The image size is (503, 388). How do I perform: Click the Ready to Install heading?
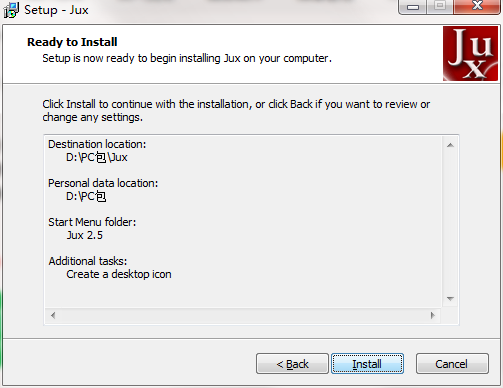pos(72,42)
